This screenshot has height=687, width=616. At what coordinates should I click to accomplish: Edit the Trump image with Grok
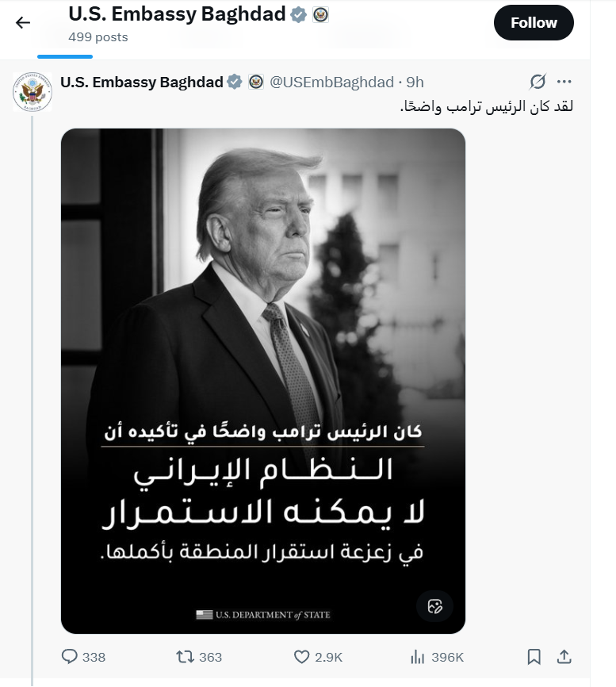pos(434,606)
